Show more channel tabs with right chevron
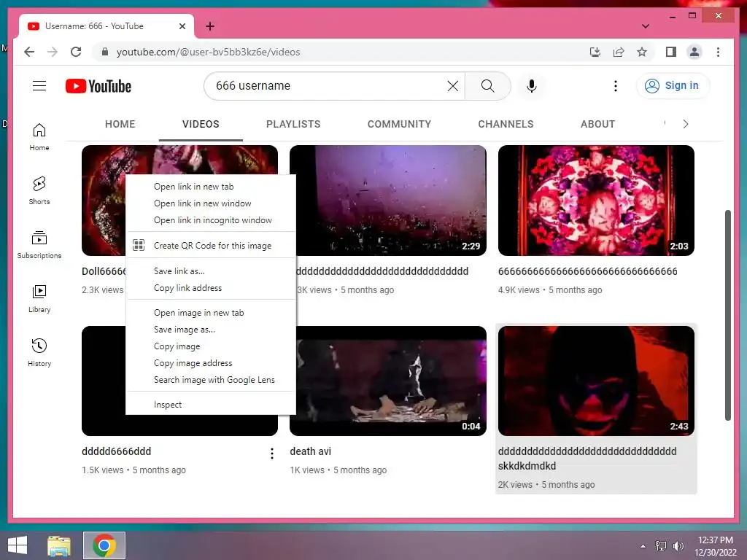747x560 pixels. pos(685,124)
